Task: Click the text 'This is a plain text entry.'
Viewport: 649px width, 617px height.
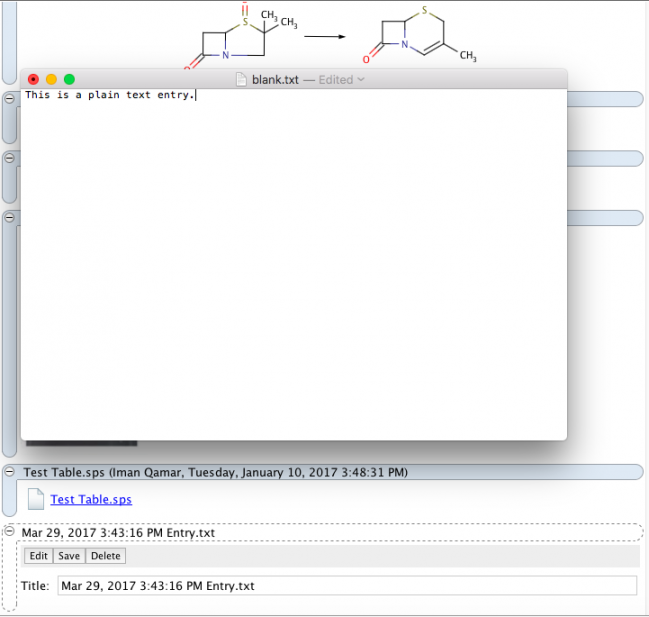Action: 110,95
